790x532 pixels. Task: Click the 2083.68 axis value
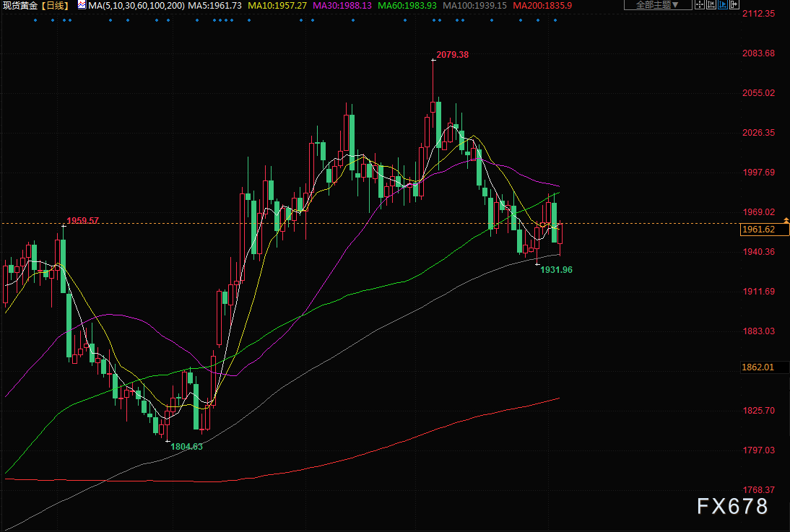759,53
